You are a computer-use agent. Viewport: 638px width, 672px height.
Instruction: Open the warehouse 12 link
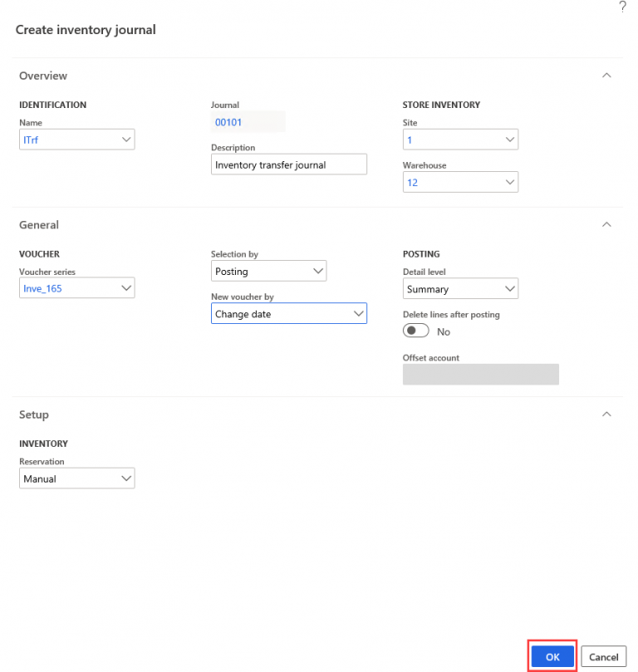click(414, 181)
